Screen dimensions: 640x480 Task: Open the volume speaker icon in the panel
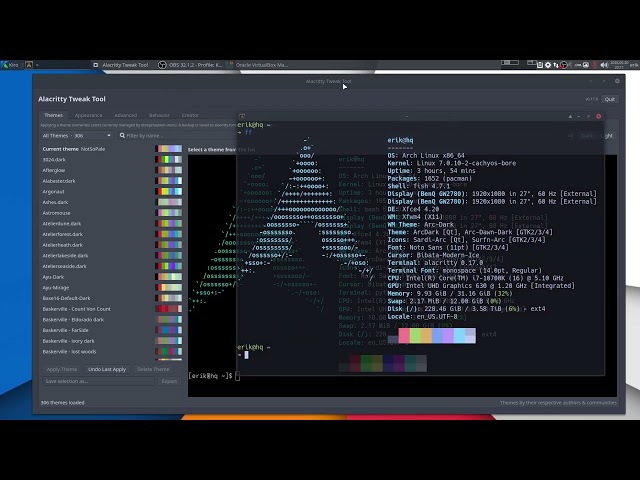point(604,65)
